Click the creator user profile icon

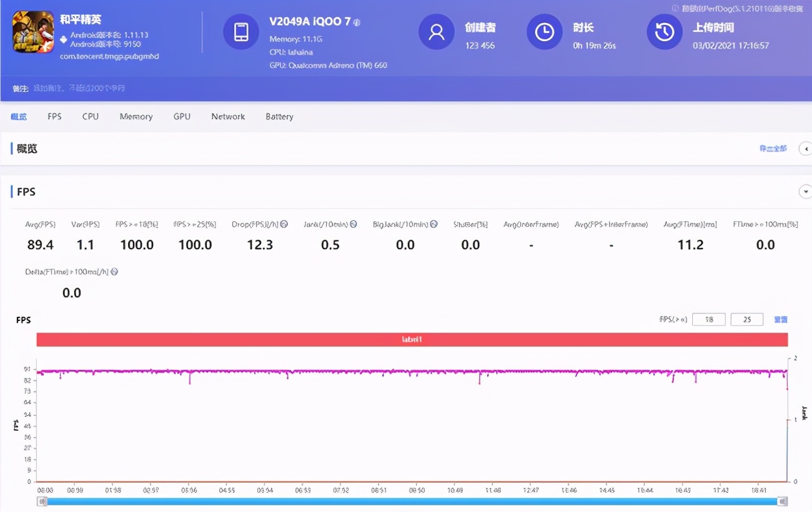pos(436,32)
